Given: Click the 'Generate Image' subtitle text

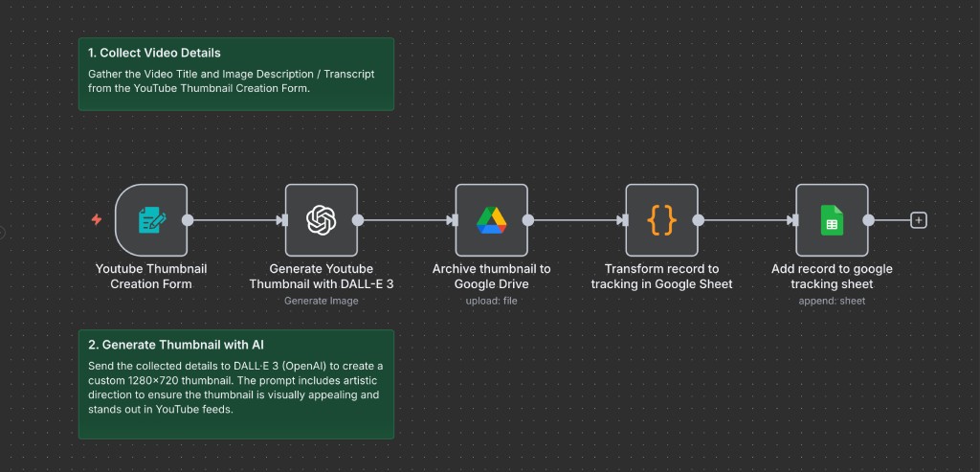Looking at the screenshot, I should (x=322, y=301).
